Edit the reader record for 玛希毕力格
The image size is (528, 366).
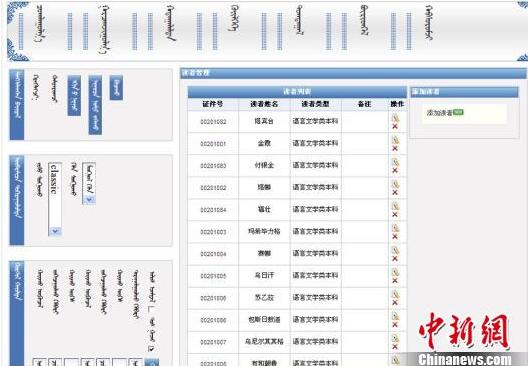coord(395,228)
